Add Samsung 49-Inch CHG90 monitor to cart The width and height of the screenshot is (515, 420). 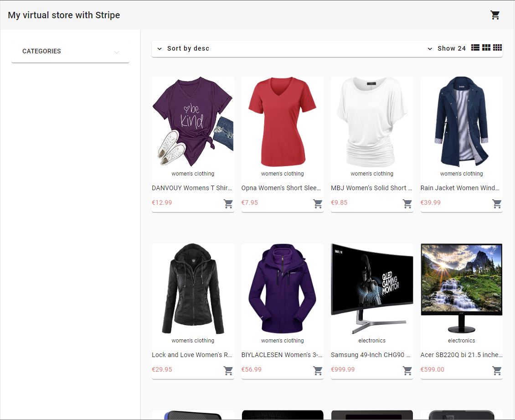(407, 371)
